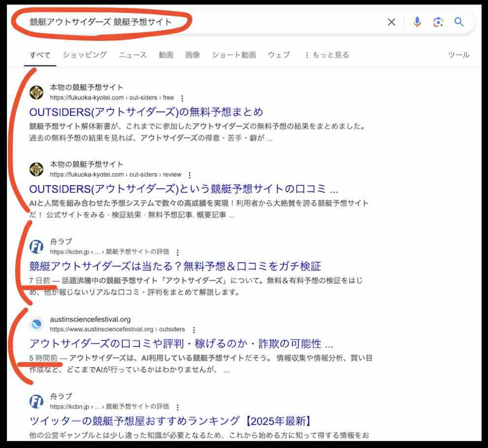Start voice search with the microphone icon
Screen dimensions: 488x448
pyautogui.click(x=417, y=22)
